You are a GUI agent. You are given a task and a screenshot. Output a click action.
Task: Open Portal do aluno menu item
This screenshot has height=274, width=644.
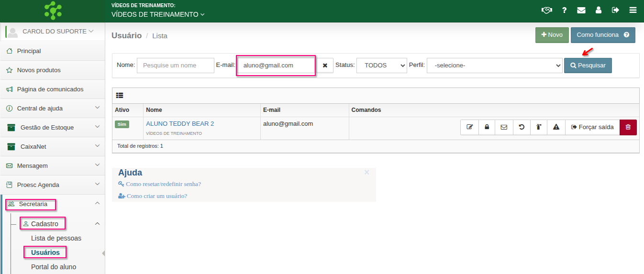tap(54, 267)
